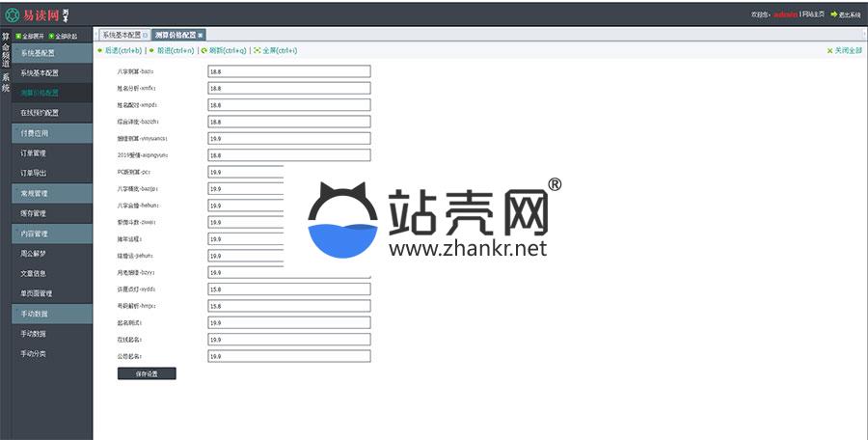
Task: Switch to the 系统基本配置 tab
Action: [x=122, y=35]
